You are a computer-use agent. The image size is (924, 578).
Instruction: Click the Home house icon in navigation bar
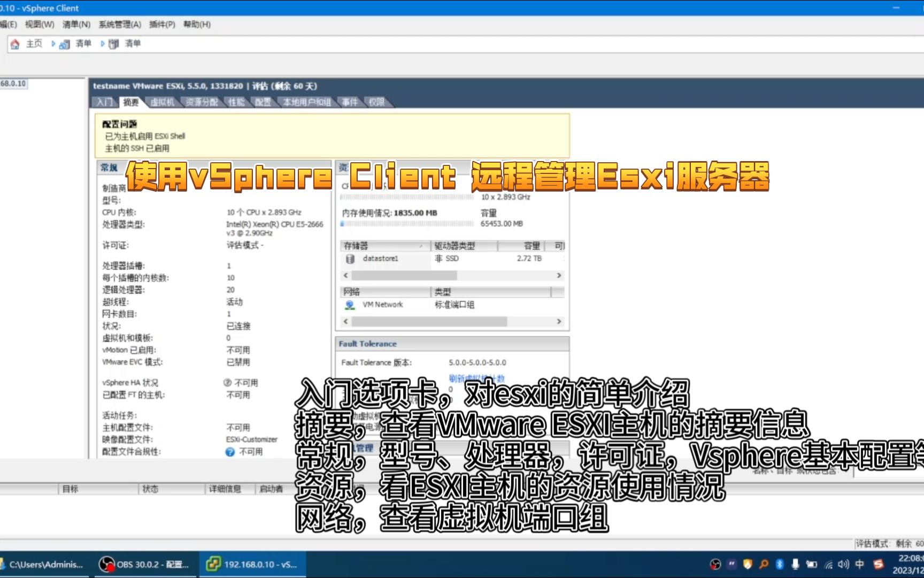15,44
